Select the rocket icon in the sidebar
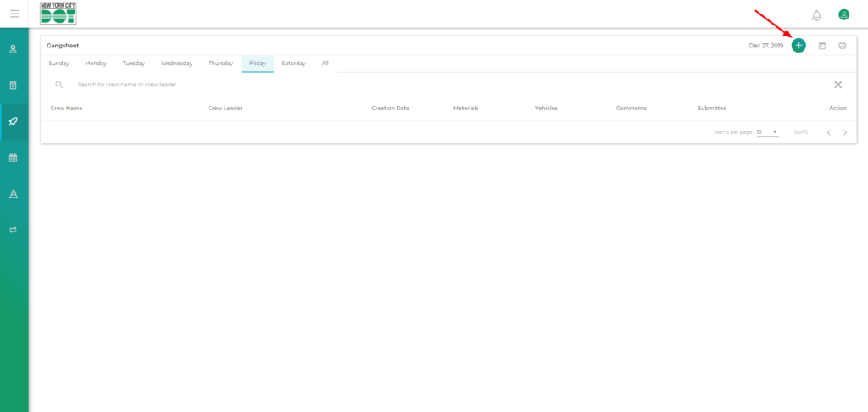Viewport: 868px width, 412px height. pos(14,121)
